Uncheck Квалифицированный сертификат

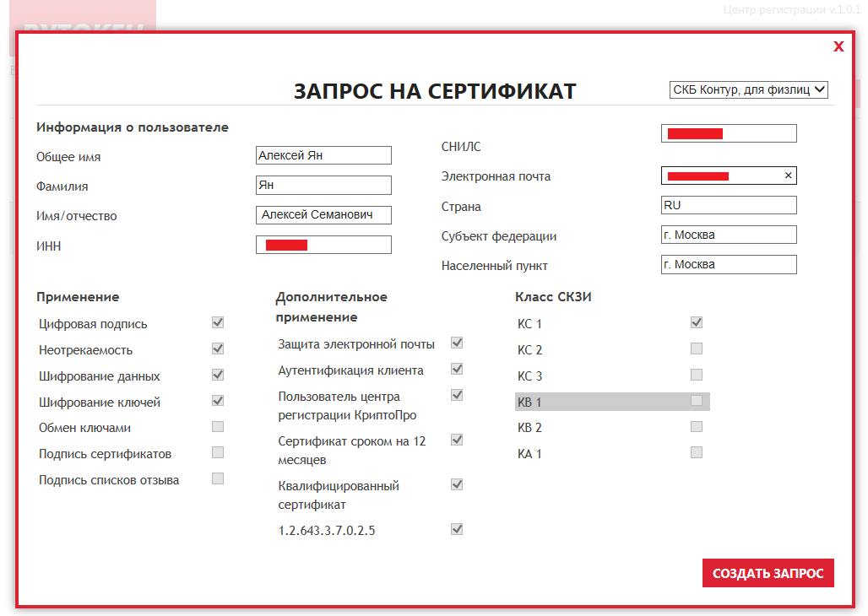456,484
